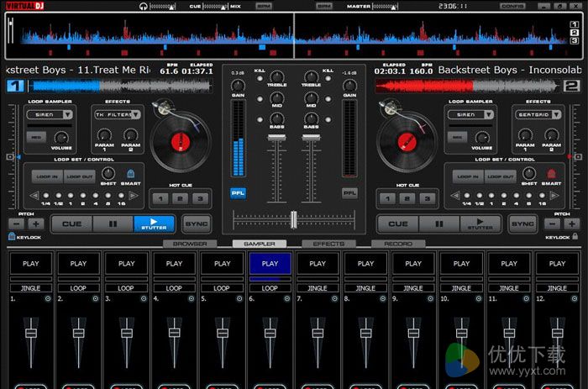This screenshot has width=588, height=389.
Task: Click deck 2 SYNC button
Action: tap(522, 224)
